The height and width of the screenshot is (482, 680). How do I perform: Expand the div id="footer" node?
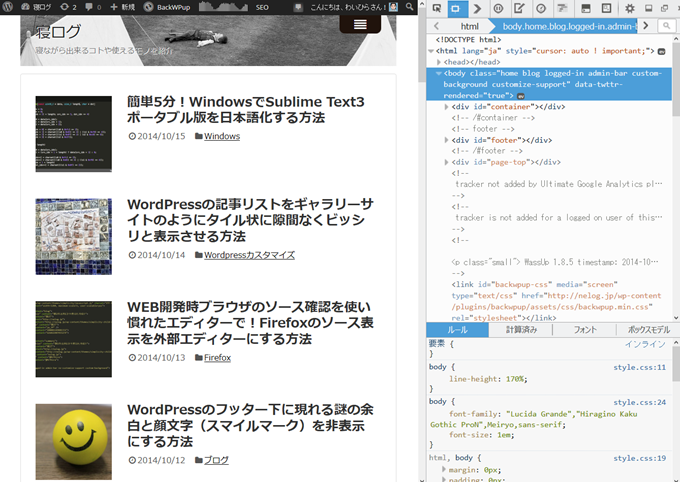click(446, 140)
